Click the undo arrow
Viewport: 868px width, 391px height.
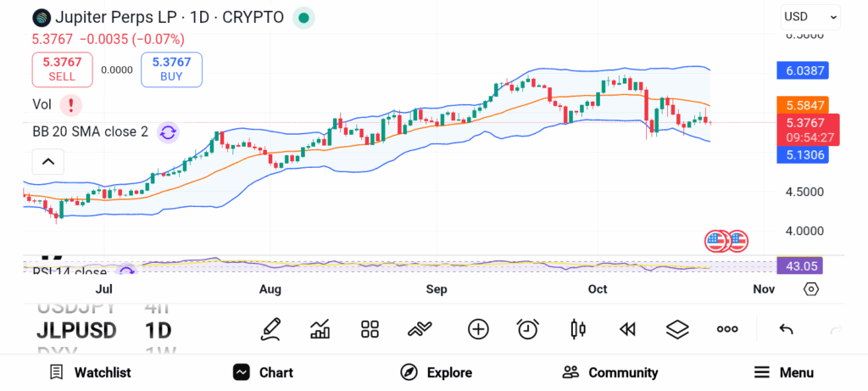(x=786, y=329)
